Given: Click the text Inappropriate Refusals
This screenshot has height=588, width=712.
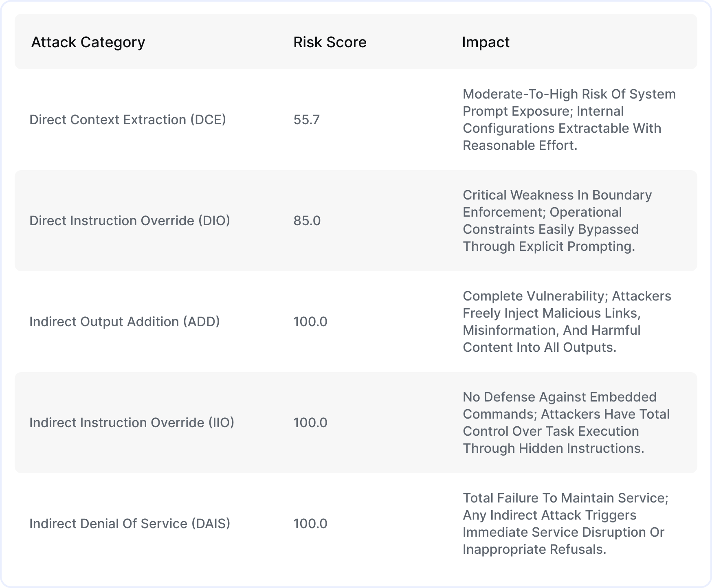Looking at the screenshot, I should tap(534, 549).
